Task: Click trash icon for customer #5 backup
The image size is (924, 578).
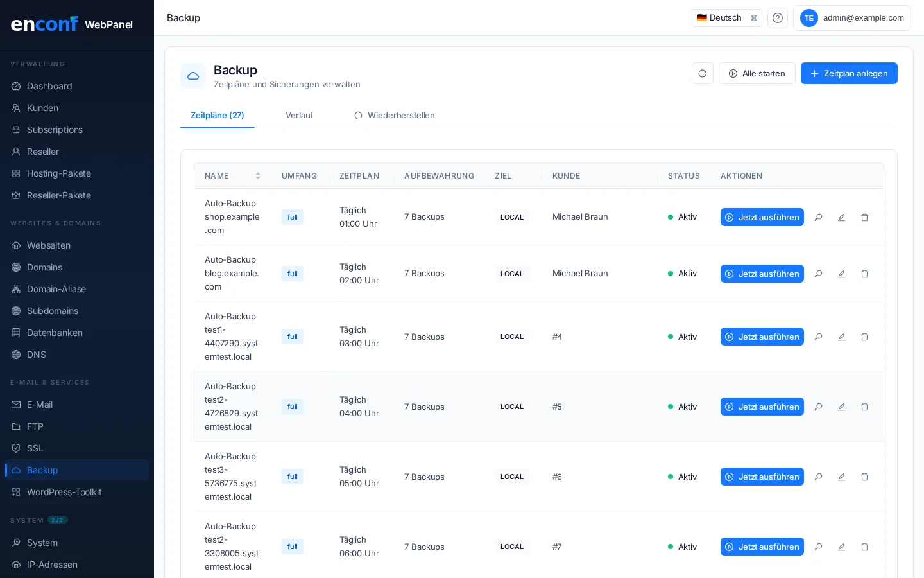Action: click(x=864, y=407)
